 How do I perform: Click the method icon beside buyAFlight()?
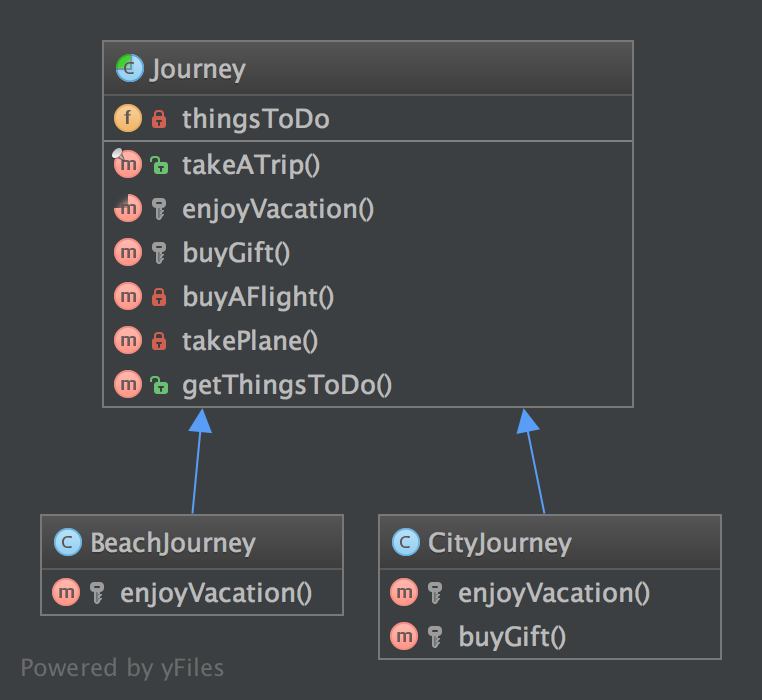coord(127,297)
